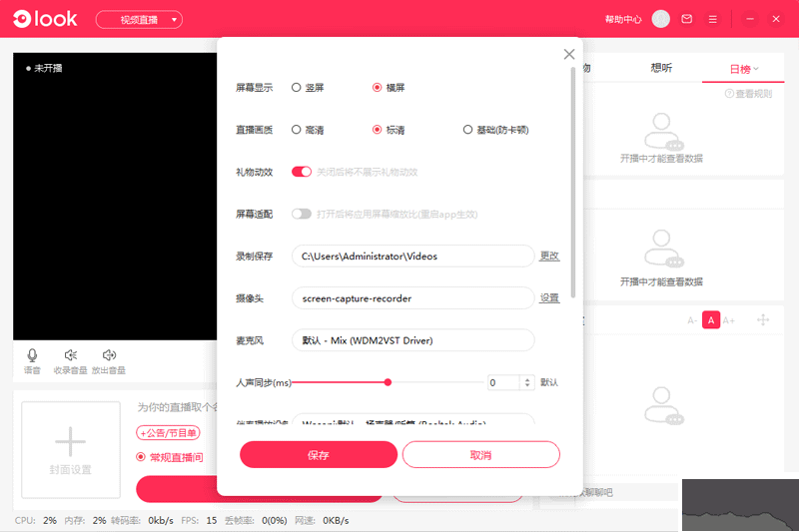Click the look logo in header

pyautogui.click(x=45, y=19)
